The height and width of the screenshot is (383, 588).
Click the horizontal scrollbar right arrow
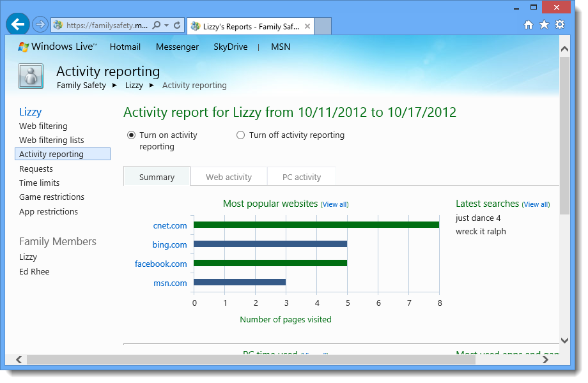[x=545, y=360]
